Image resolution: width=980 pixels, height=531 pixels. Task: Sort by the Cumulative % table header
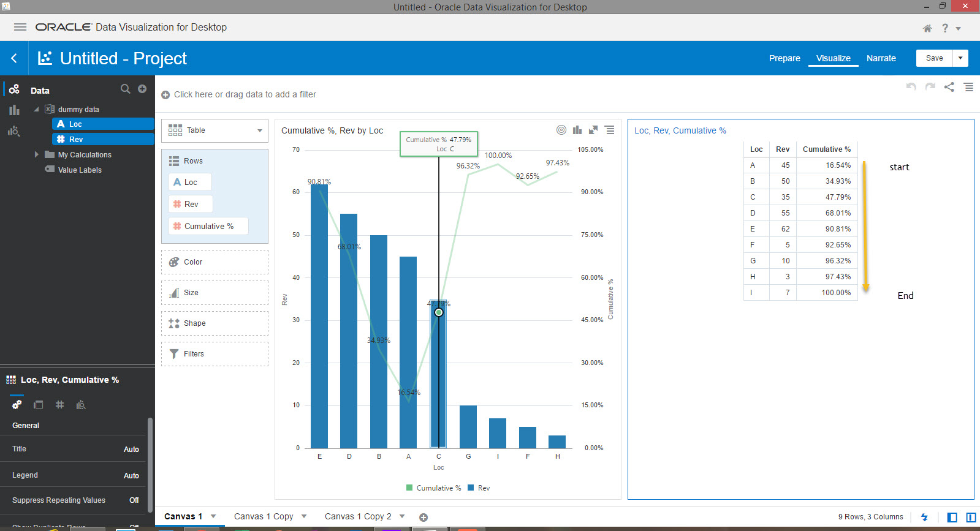[x=826, y=149]
